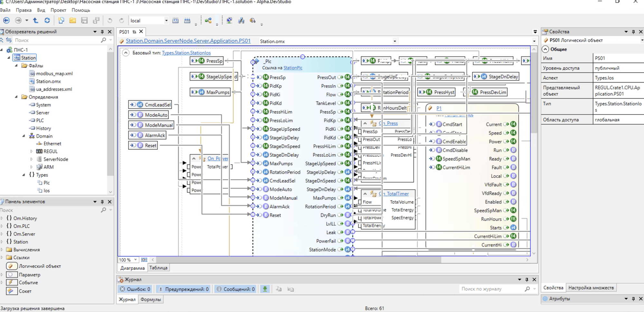
Task: Click the save icon in toolbar
Action: tap(84, 21)
